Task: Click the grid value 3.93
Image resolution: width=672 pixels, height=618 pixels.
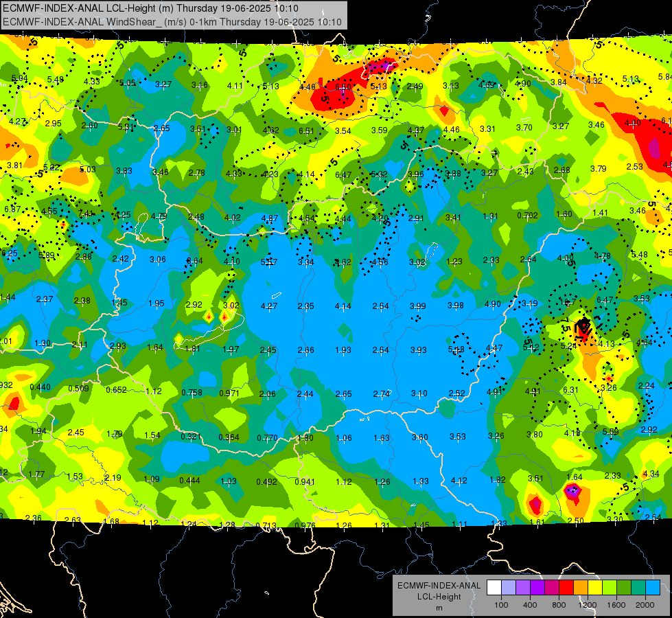Action: [418, 350]
